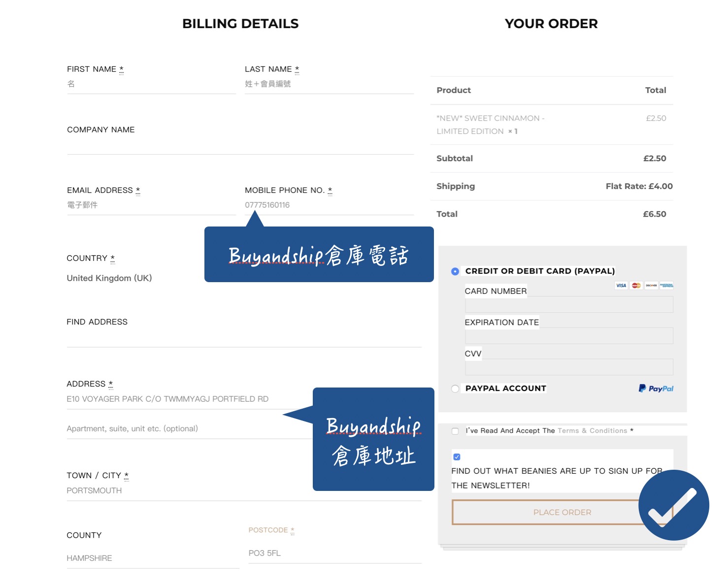Select Credit or Debit Card payment option
Viewport: 728px width, 583px height.
455,271
